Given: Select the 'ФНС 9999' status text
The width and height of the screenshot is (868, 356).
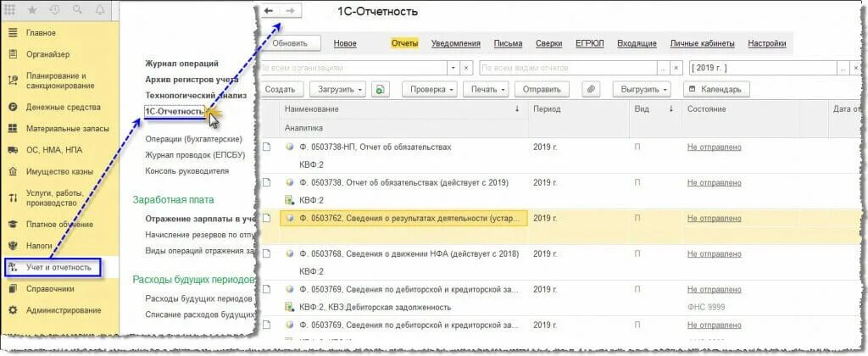Looking at the screenshot, I should coord(706,308).
